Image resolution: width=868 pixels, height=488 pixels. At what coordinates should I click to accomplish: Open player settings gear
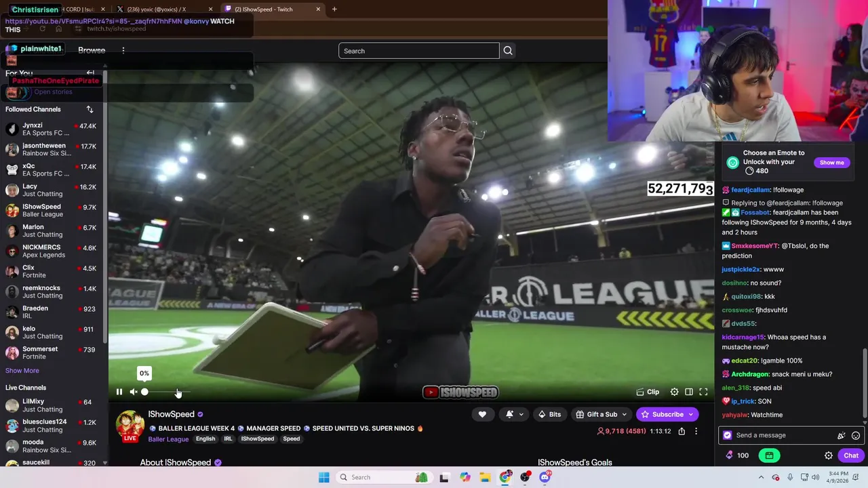674,392
